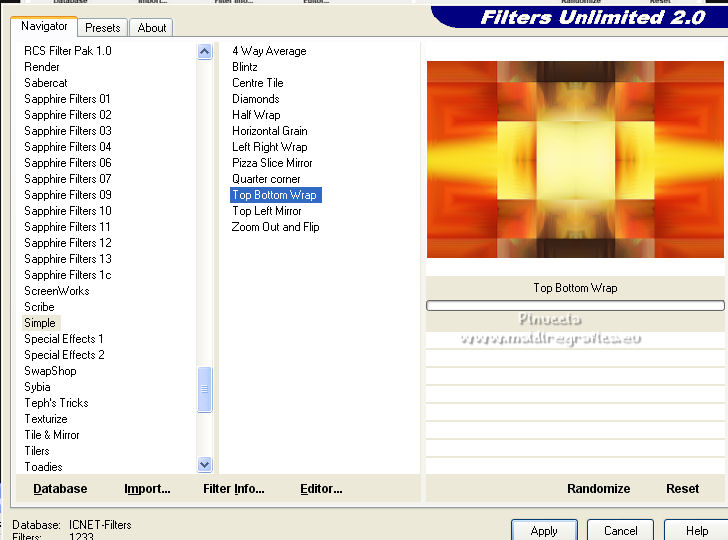Switch to the Navigator tab
This screenshot has height=540, width=728.
point(44,26)
